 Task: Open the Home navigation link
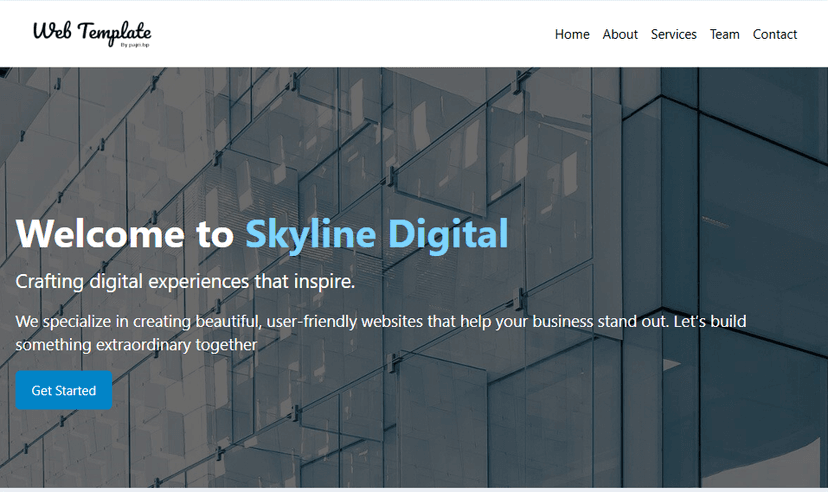pos(572,34)
